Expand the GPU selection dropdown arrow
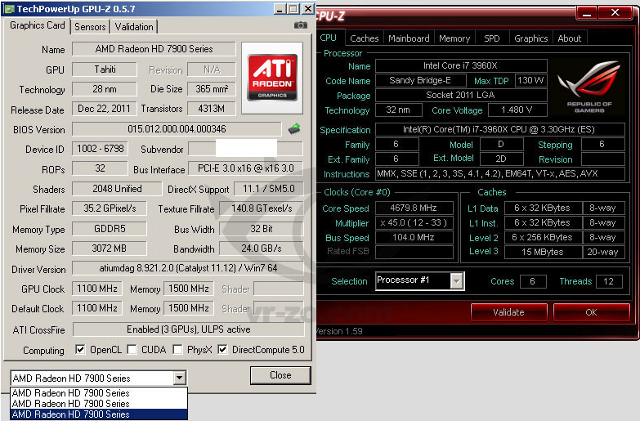The width and height of the screenshot is (640, 421). pos(178,377)
